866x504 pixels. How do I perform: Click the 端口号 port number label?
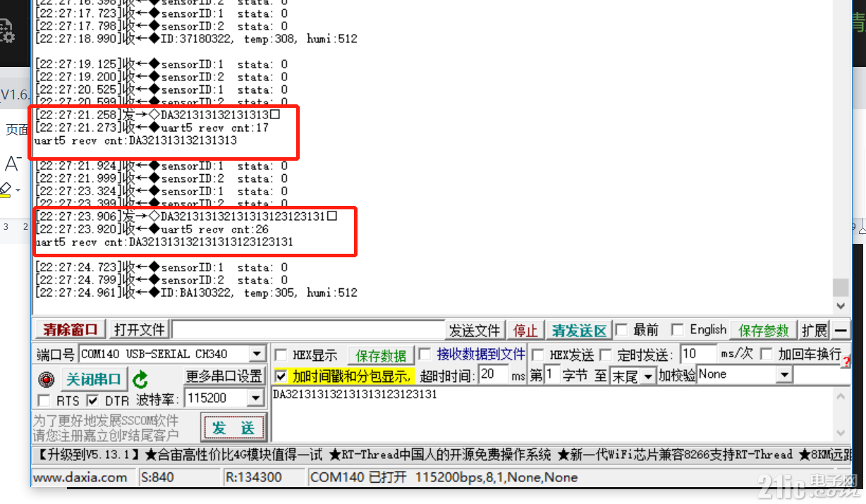pyautogui.click(x=56, y=355)
